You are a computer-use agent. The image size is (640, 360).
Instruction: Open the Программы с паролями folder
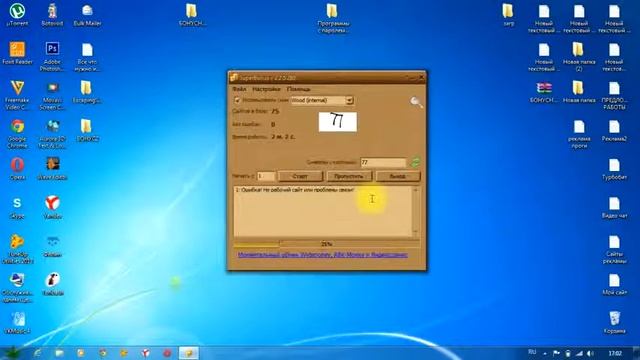pyautogui.click(x=333, y=18)
